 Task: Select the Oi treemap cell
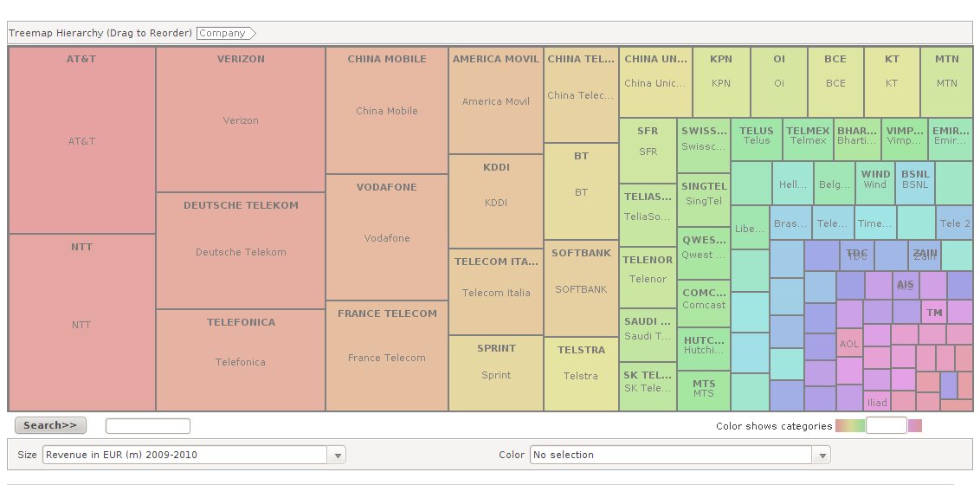coord(779,82)
